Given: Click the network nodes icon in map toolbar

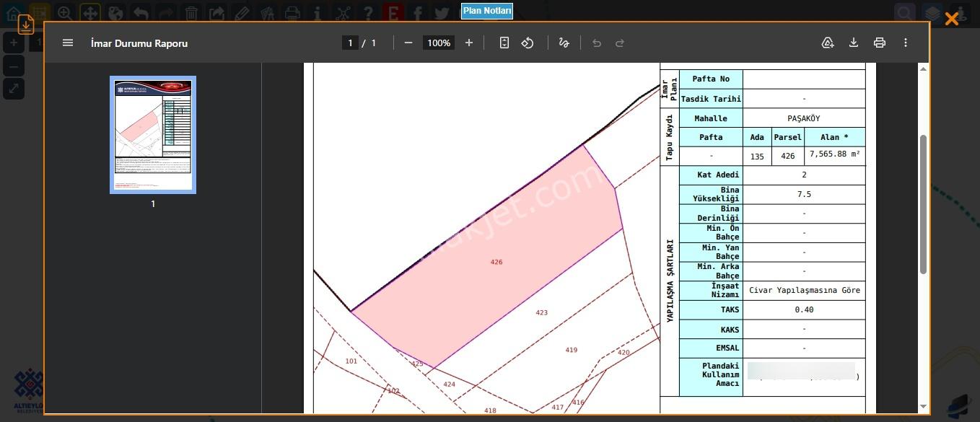Looking at the screenshot, I should pyautogui.click(x=344, y=12).
